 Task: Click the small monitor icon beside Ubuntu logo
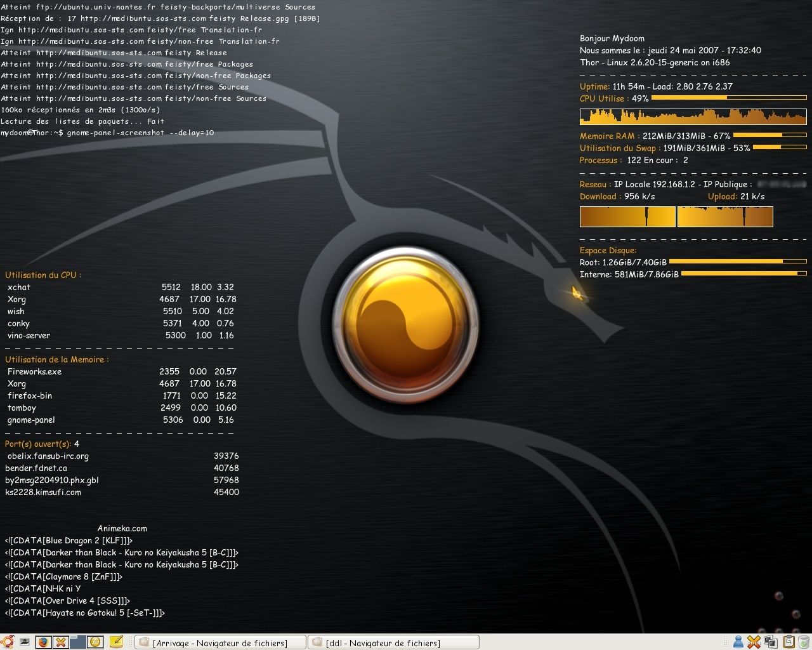coord(25,642)
